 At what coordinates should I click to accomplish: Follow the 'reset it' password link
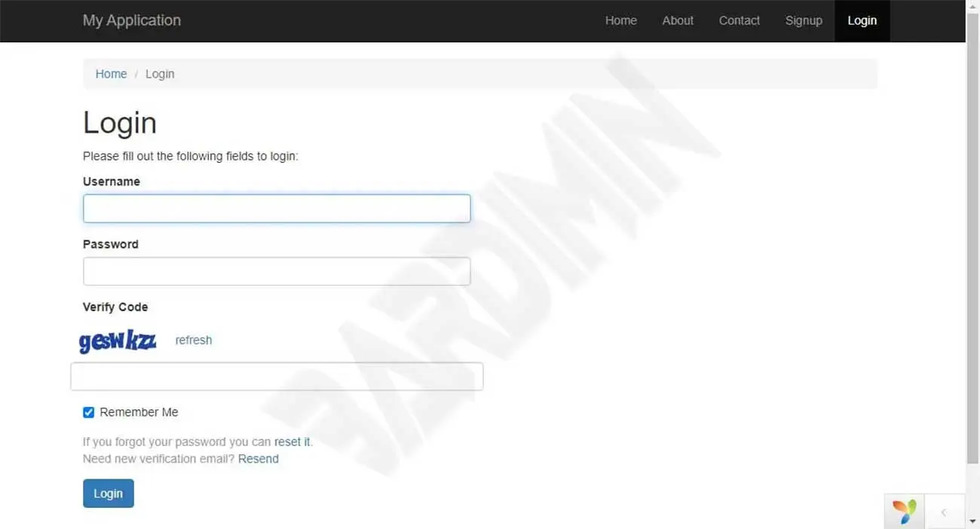[292, 442]
